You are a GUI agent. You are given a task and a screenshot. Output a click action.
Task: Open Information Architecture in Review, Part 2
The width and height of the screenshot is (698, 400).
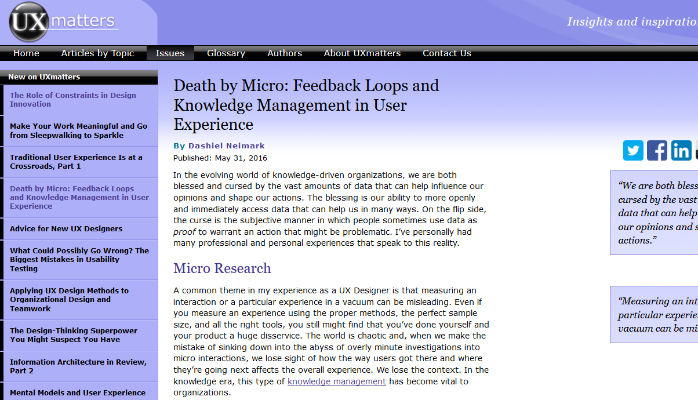76,367
